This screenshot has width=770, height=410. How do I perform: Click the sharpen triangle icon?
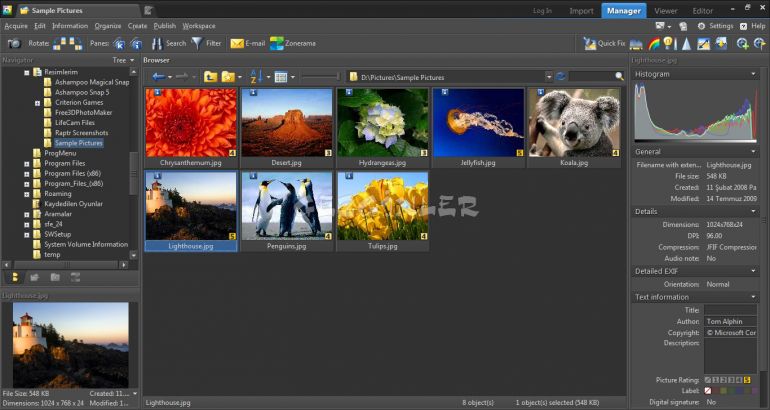point(687,44)
